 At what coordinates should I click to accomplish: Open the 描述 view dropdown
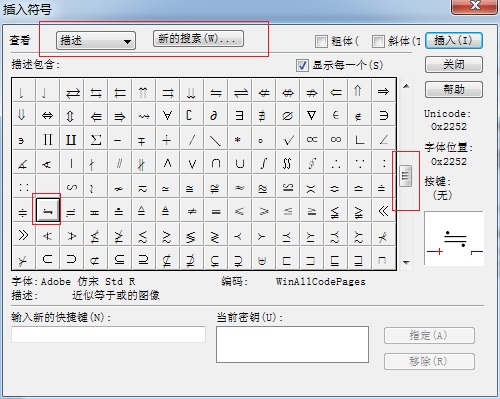tap(96, 41)
